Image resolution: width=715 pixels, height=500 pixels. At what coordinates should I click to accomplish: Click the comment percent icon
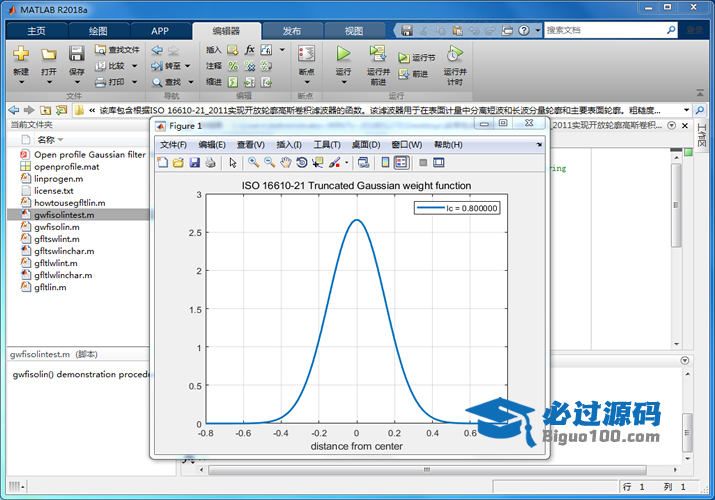click(233, 66)
